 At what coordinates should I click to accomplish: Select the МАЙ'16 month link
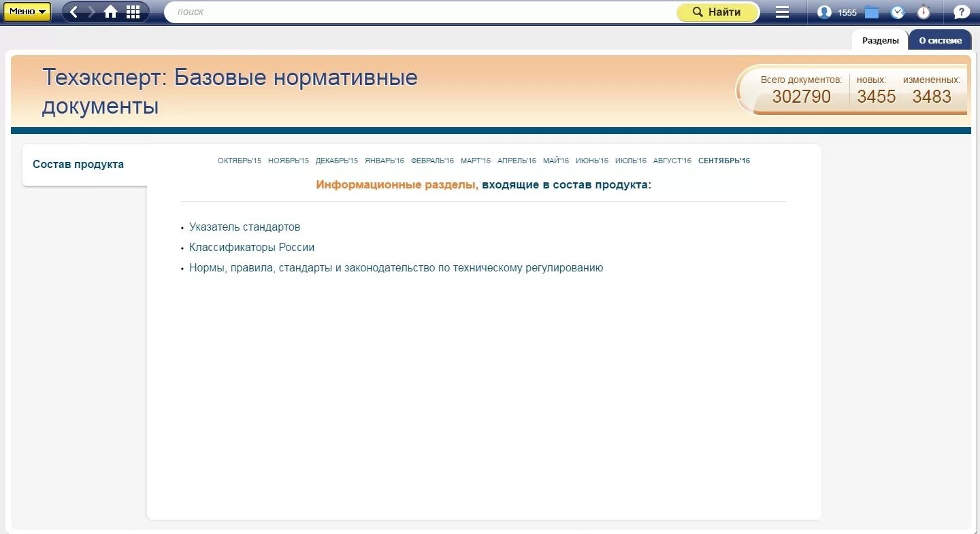coord(556,161)
